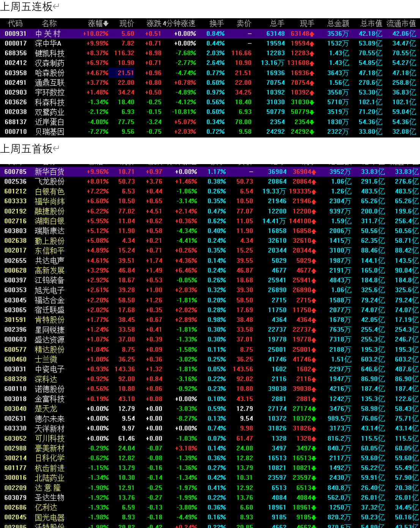Screen dimensions: 420x528
Task: Select the 北陆药业 stock name
Action: coord(50,478)
